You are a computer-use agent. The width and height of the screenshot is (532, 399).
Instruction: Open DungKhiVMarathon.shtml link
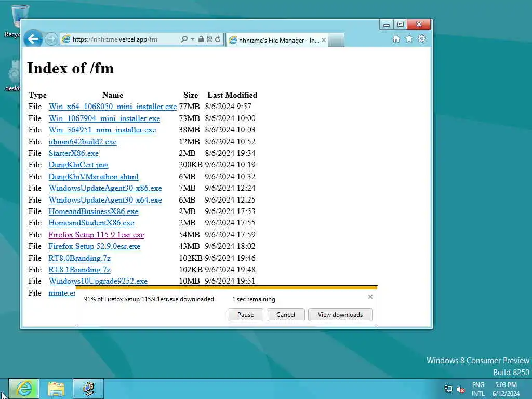coord(94,177)
